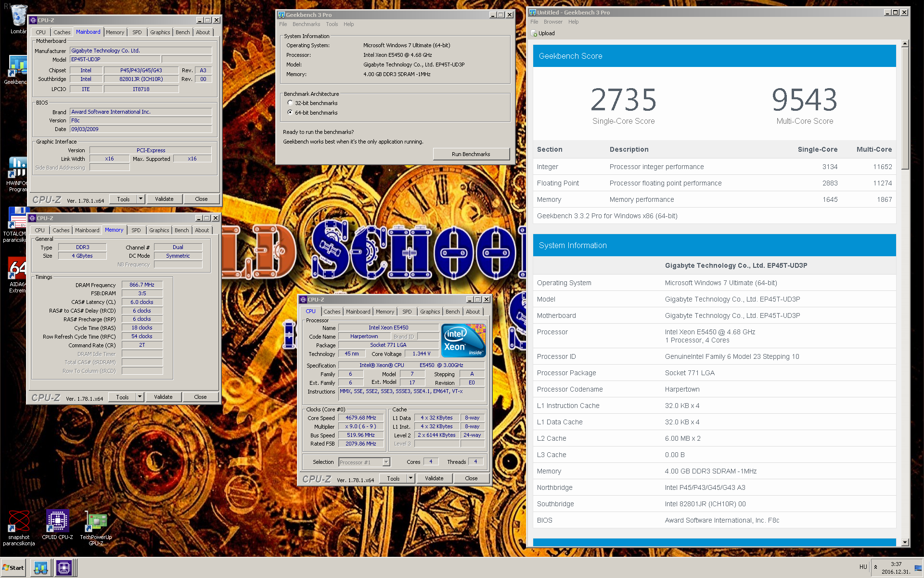Switch to Bench tab in CPU CPU-Z window
The image size is (924, 578).
452,312
